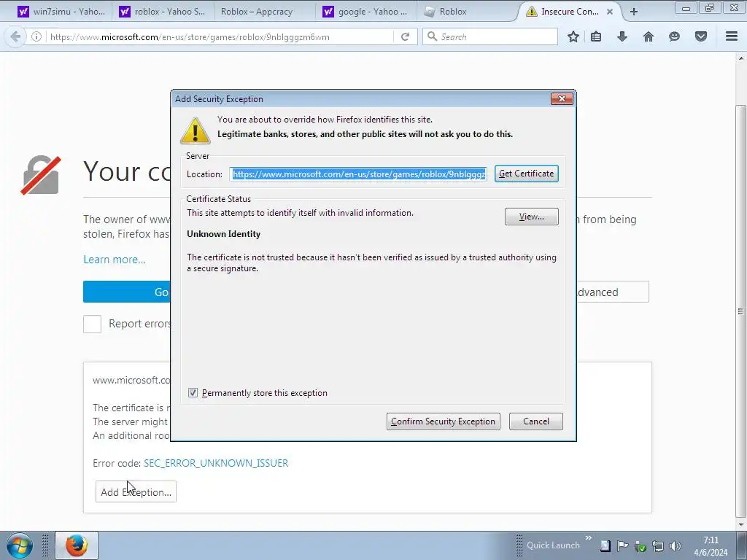Cancel the security exception dialog
747x560 pixels.
tap(536, 421)
